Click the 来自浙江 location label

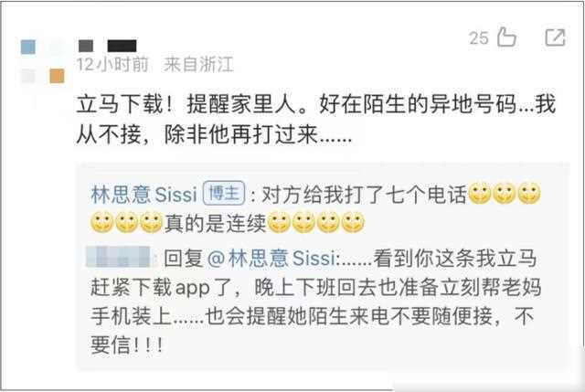[x=199, y=64]
